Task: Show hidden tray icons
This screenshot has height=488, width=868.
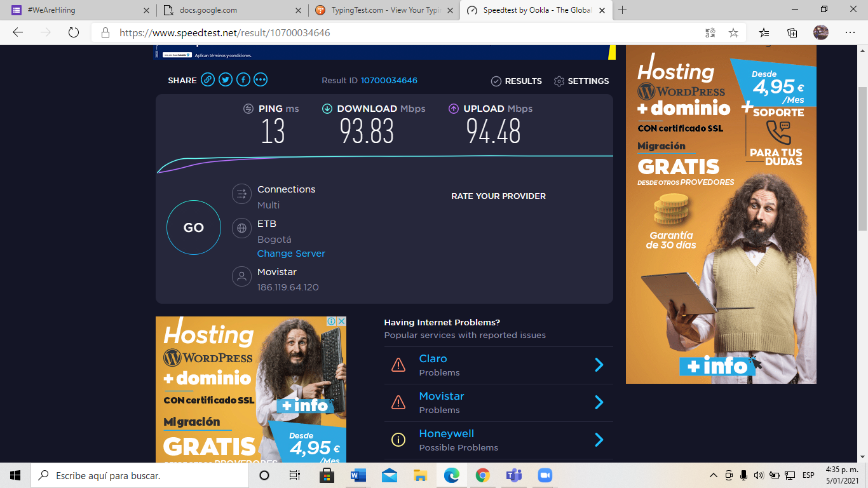Action: pos(714,475)
